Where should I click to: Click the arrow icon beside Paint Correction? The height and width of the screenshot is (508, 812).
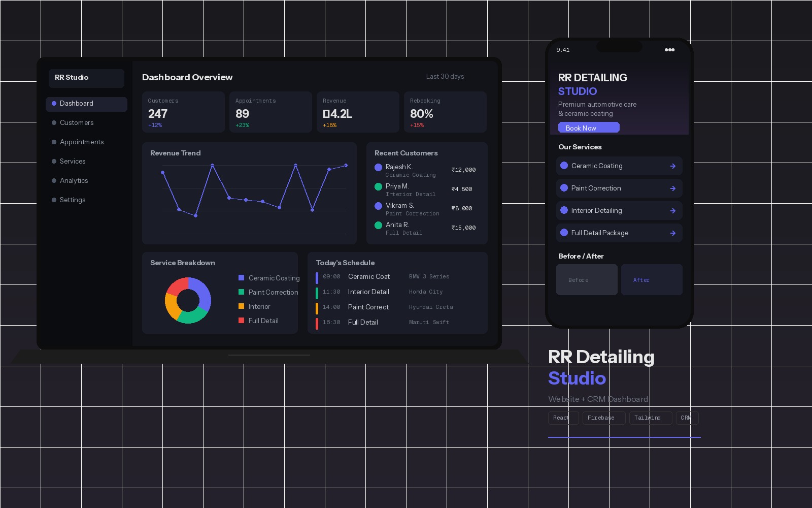click(672, 188)
